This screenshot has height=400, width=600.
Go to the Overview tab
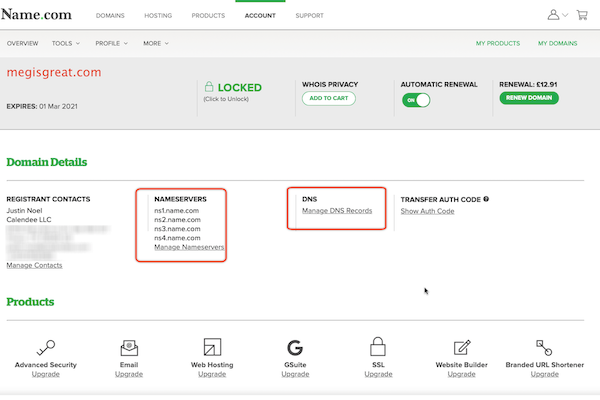click(23, 43)
